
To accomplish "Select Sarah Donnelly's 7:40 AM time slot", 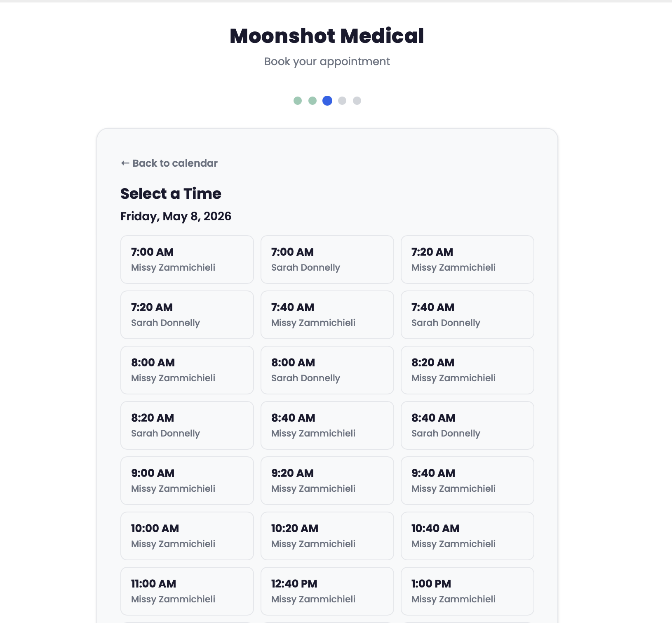I will pos(467,314).
